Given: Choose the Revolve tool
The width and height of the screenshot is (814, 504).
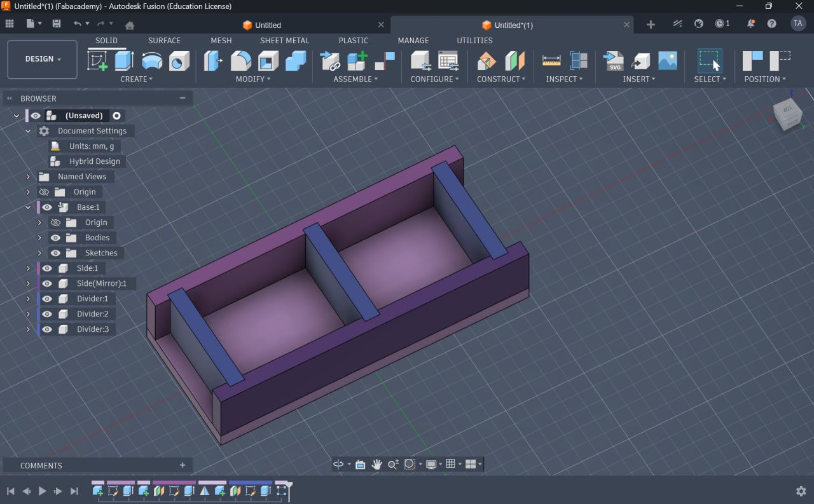Looking at the screenshot, I should coord(151,61).
